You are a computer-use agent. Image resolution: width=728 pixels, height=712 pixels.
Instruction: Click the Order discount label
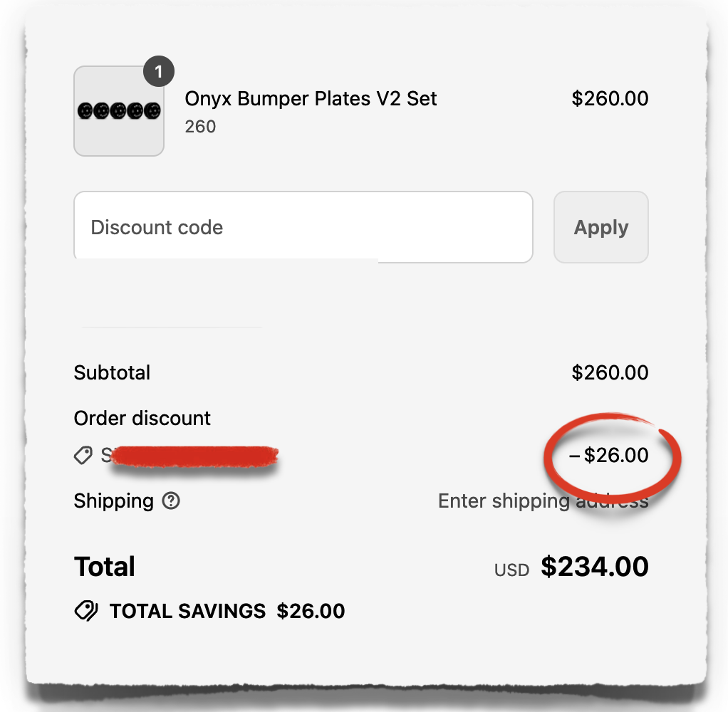click(142, 418)
